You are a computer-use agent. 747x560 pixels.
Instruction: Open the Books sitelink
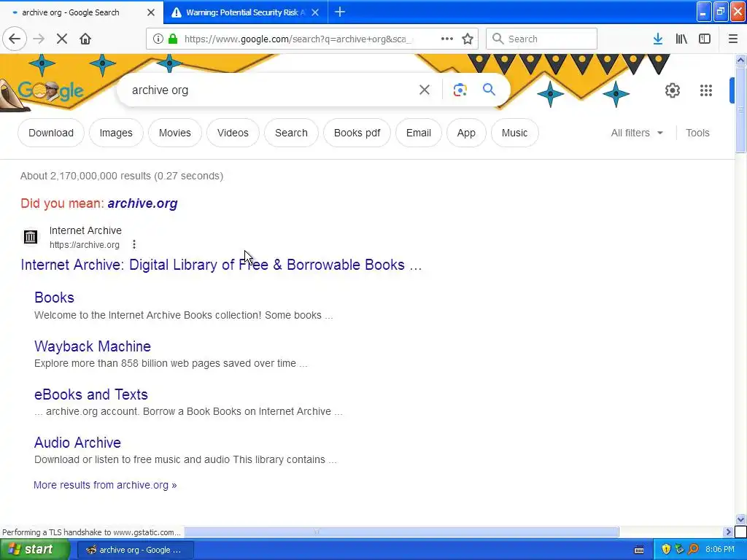54,297
